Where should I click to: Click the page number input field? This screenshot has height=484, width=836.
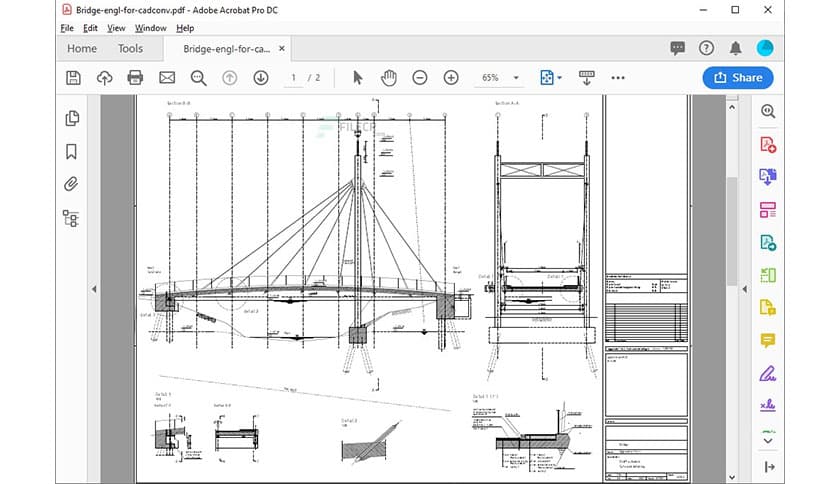click(x=293, y=78)
